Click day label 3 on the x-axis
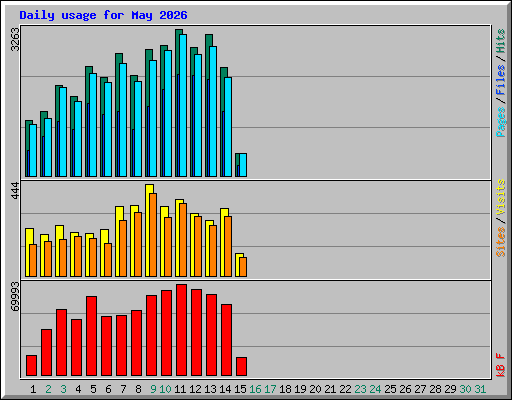 [63, 389]
